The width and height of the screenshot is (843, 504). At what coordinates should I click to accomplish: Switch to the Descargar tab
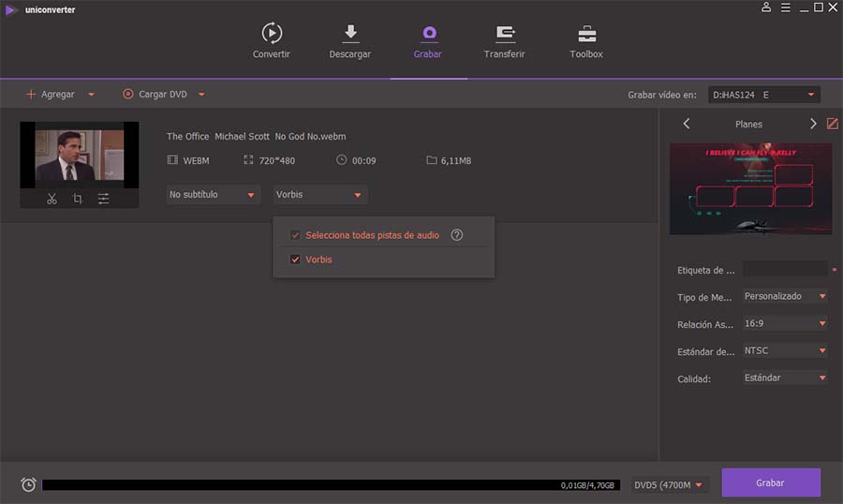[x=350, y=41]
